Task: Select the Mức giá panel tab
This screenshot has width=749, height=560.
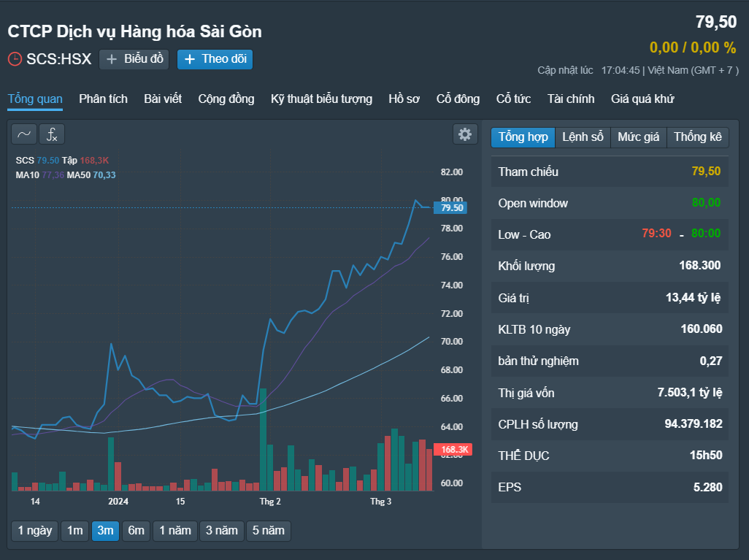Action: point(638,137)
